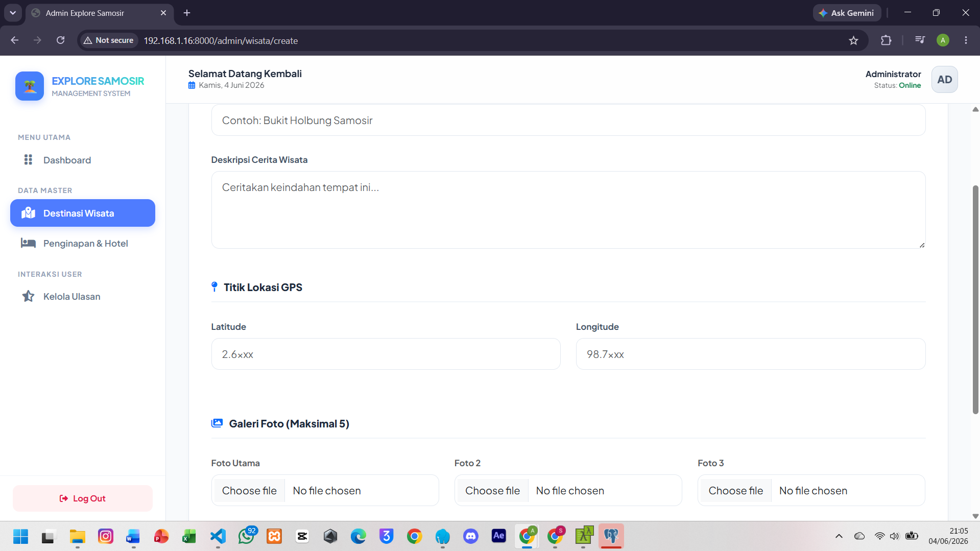Click the Explore Samosir palm tree logo

[x=30, y=86]
